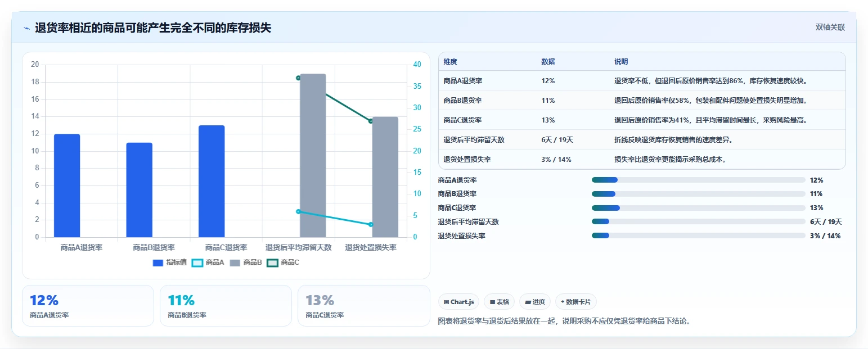The image size is (868, 349).
Task: Click the 维度 column header
Action: (450, 61)
